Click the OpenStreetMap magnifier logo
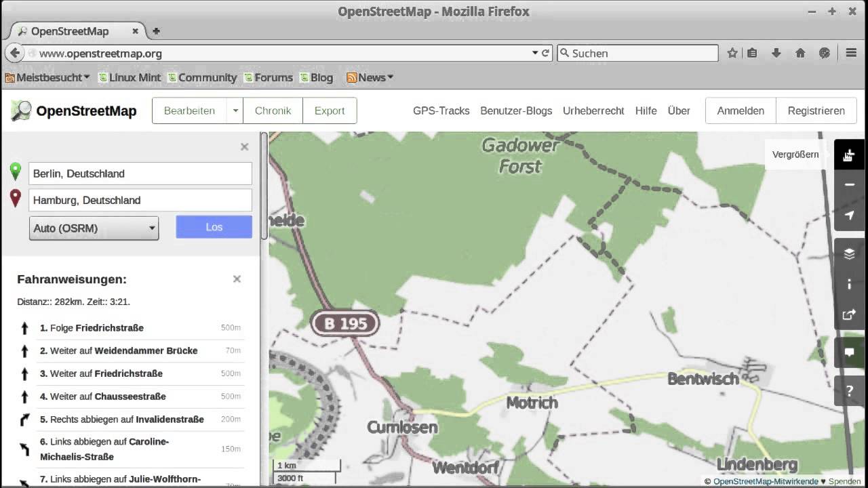The width and height of the screenshot is (868, 488). pos(21,110)
